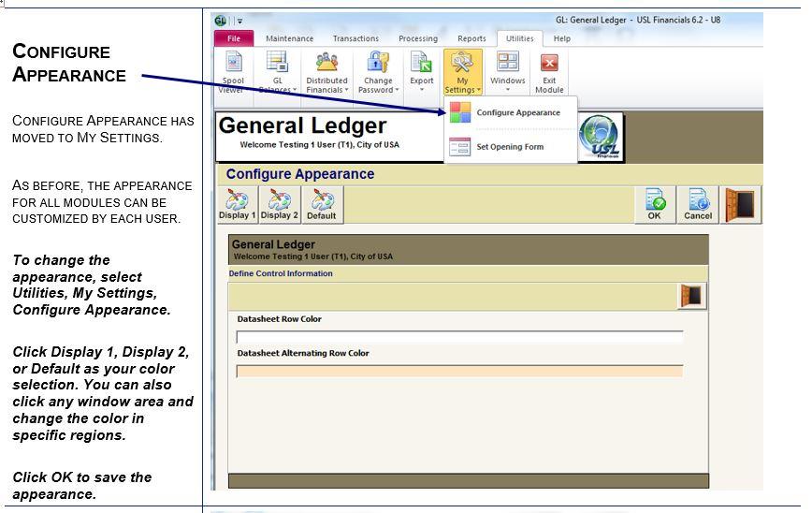
Task: Click the GL application icon in title bar
Action: [x=221, y=21]
